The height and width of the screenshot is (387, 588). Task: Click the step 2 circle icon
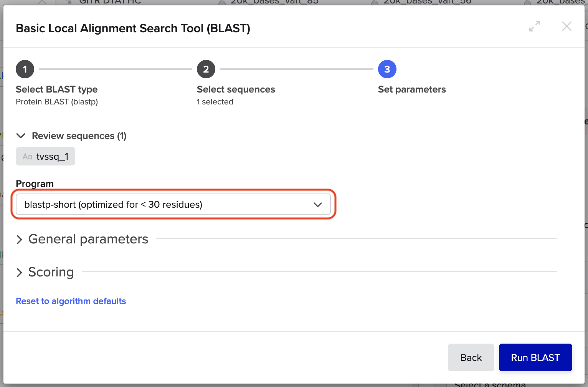pyautogui.click(x=206, y=69)
